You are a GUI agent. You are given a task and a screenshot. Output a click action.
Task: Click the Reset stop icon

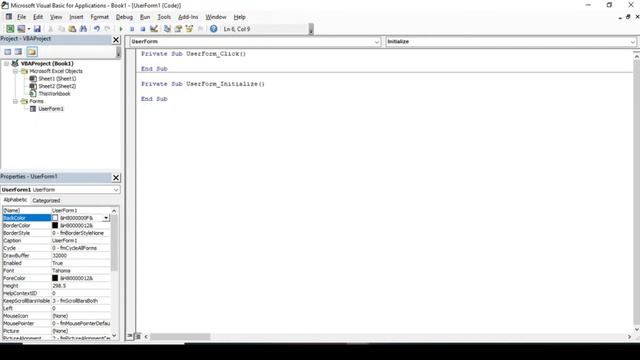(143, 29)
